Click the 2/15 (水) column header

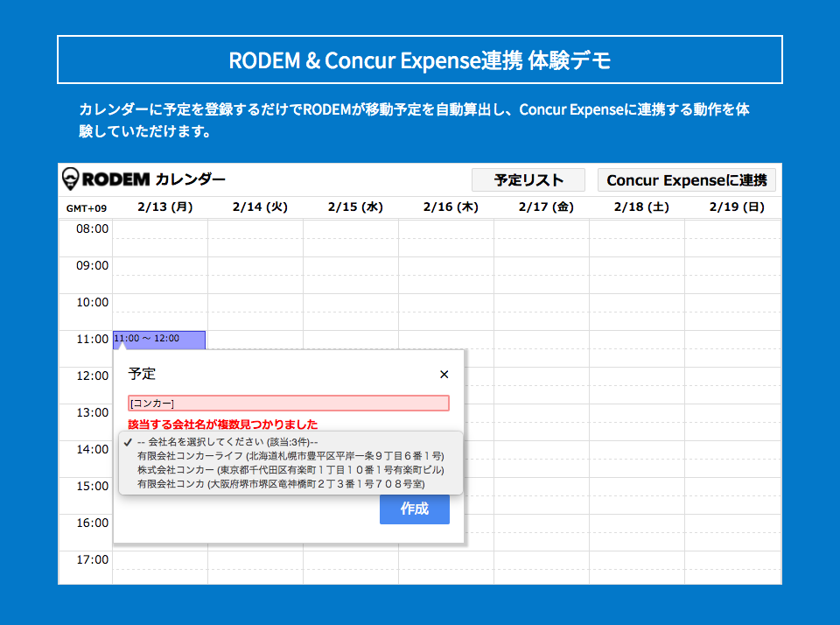coord(356,207)
